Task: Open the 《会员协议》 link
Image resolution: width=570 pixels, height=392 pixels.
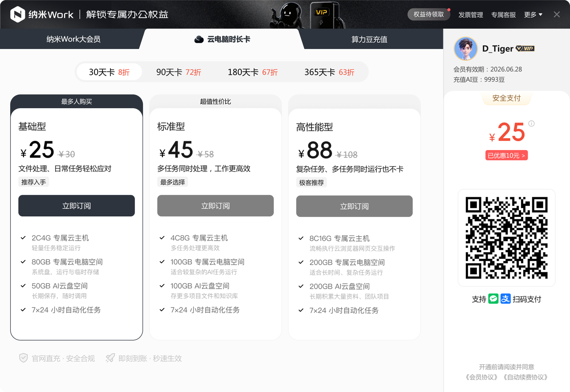Action: (482, 377)
